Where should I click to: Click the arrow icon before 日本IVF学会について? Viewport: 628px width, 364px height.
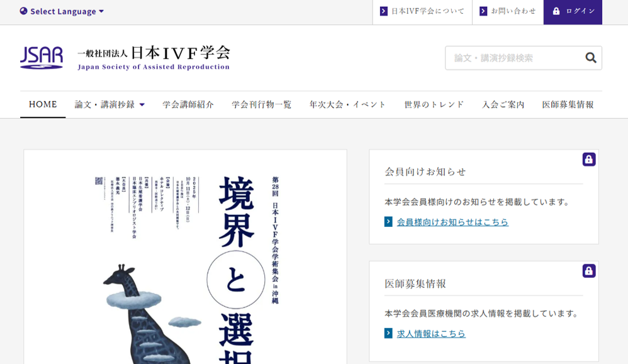(384, 11)
